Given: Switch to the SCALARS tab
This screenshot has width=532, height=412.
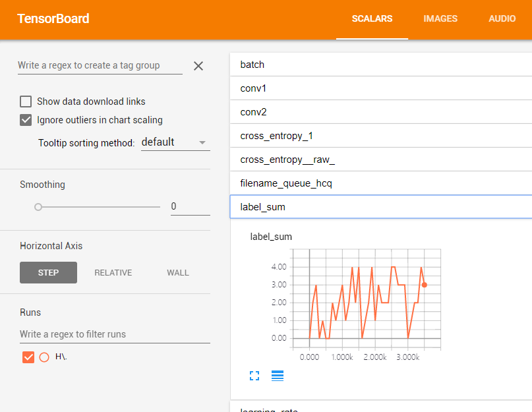Looking at the screenshot, I should tap(372, 18).
